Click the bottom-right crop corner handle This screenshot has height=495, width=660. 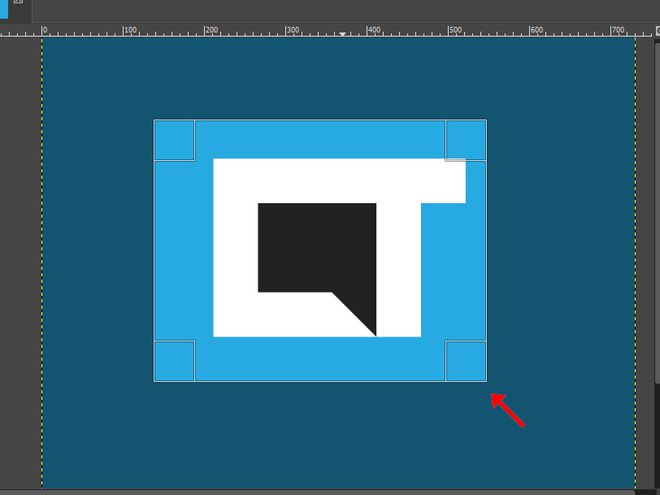click(x=466, y=361)
